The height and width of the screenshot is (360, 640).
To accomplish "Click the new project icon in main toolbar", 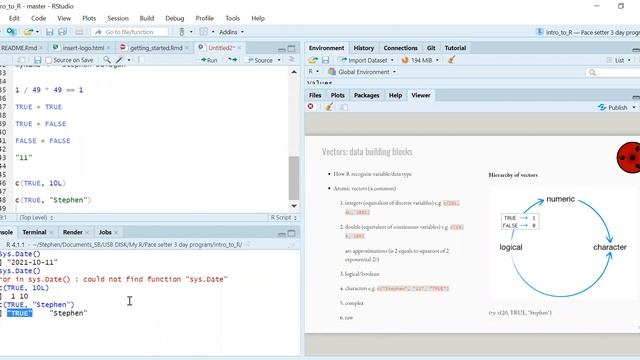I will (11, 32).
